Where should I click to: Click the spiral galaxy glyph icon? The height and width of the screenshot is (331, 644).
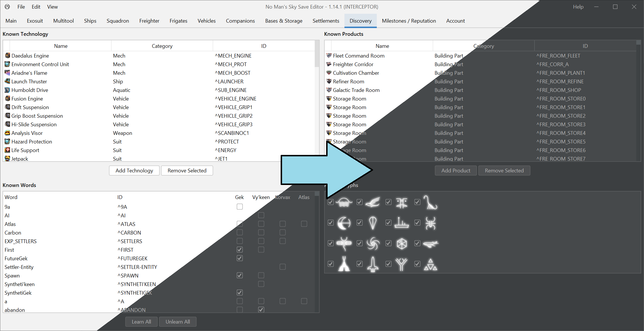373,244
